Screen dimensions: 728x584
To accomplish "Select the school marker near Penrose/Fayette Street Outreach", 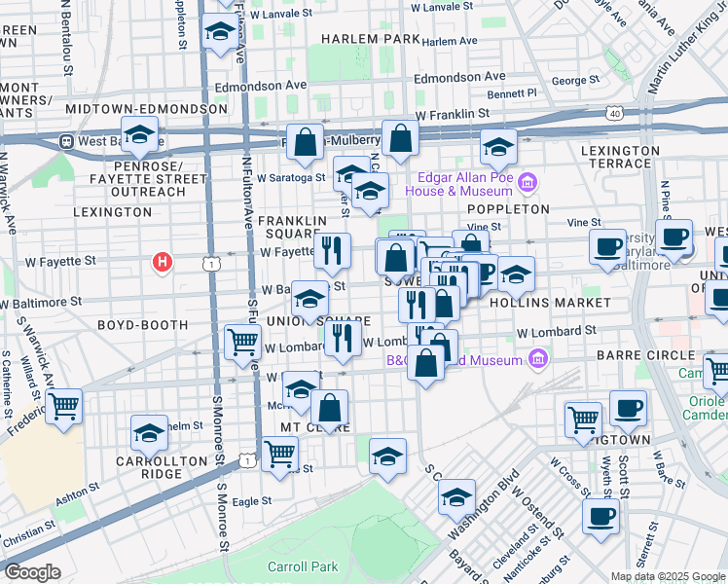I will coord(140,135).
